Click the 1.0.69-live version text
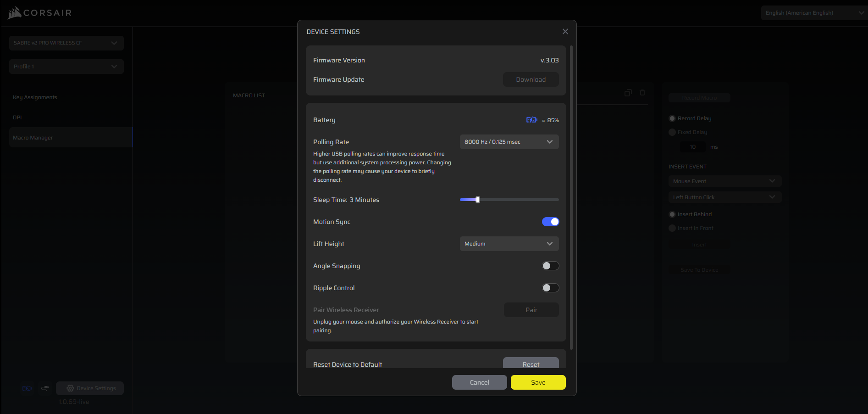Viewport: 868px width, 414px height. point(74,402)
